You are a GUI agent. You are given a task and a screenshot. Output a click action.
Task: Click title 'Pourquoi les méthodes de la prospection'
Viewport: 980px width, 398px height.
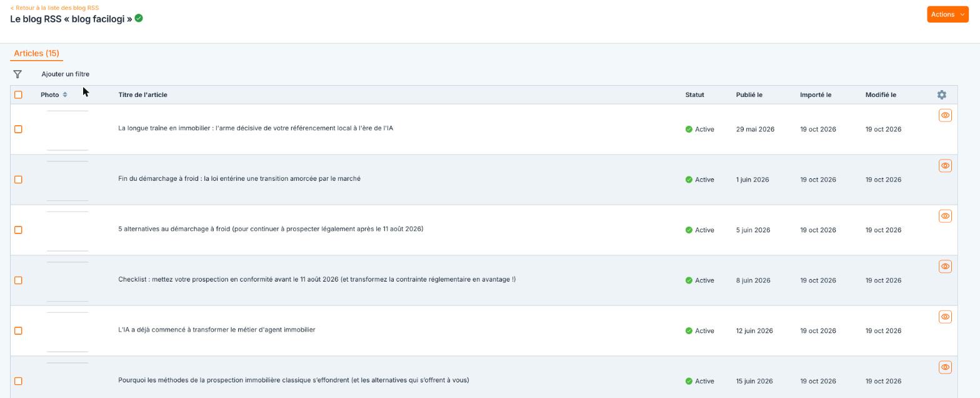click(294, 380)
